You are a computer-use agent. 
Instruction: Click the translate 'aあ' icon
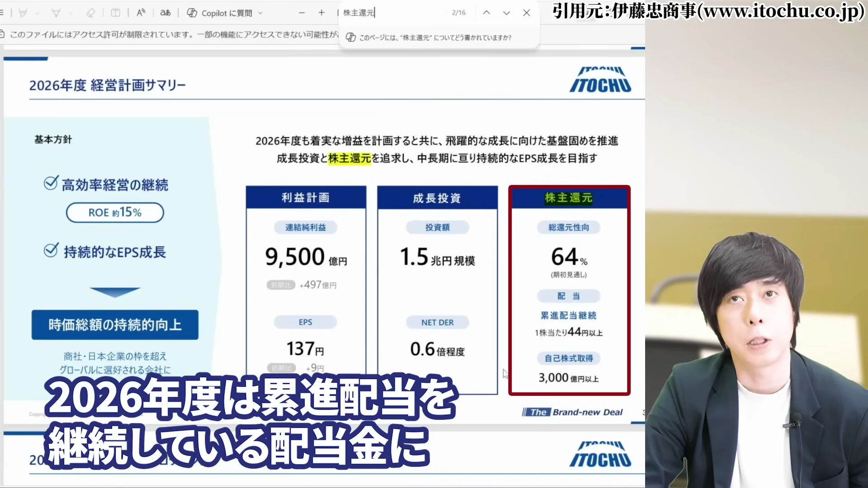165,13
